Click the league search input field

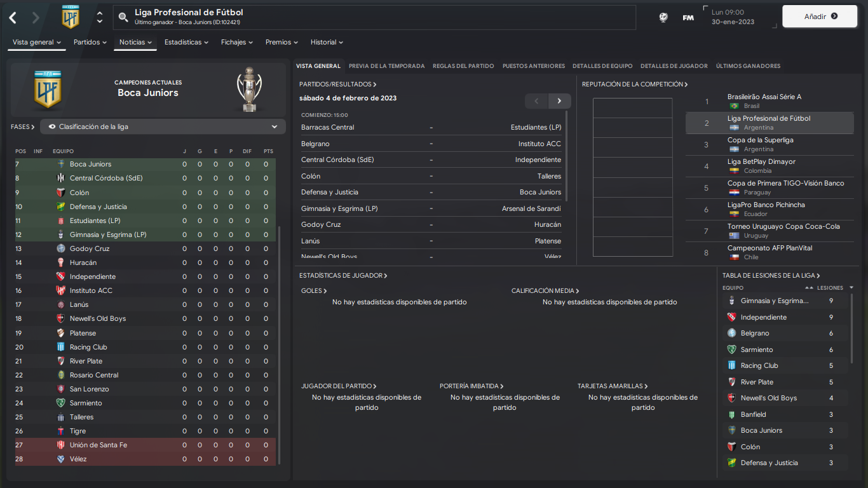click(x=374, y=17)
